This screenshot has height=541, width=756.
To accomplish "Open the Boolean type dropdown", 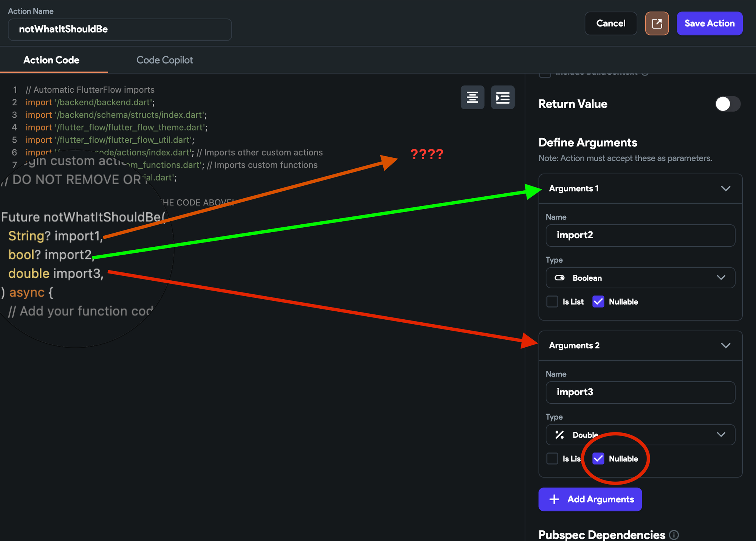I will [x=640, y=278].
